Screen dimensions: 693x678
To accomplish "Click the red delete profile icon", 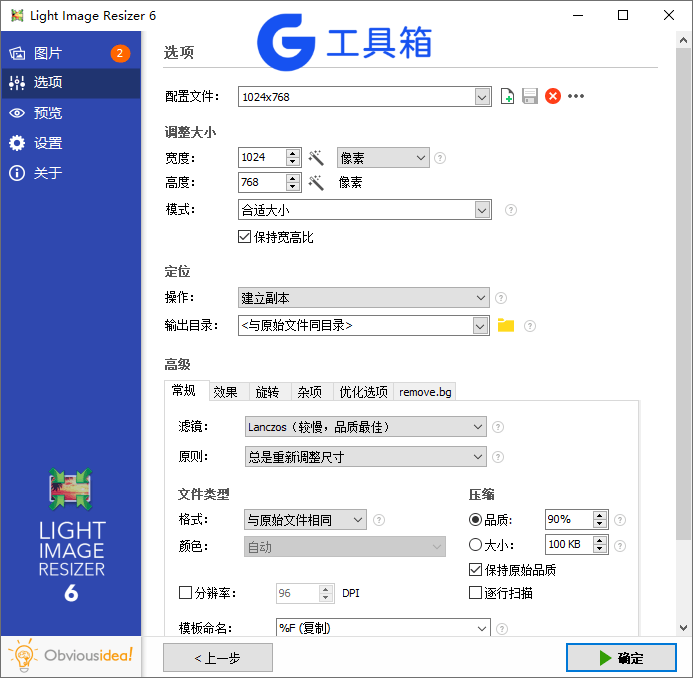I will tap(552, 96).
